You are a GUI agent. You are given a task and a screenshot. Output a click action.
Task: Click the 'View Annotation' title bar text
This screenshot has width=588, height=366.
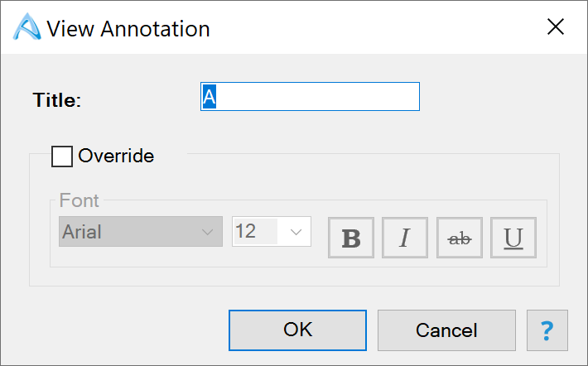tap(128, 29)
